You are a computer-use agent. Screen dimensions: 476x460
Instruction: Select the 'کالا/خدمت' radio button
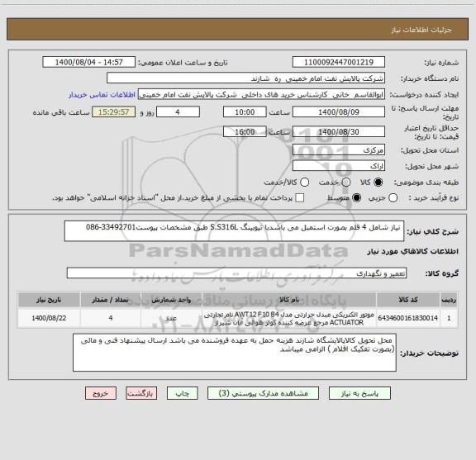click(x=304, y=182)
